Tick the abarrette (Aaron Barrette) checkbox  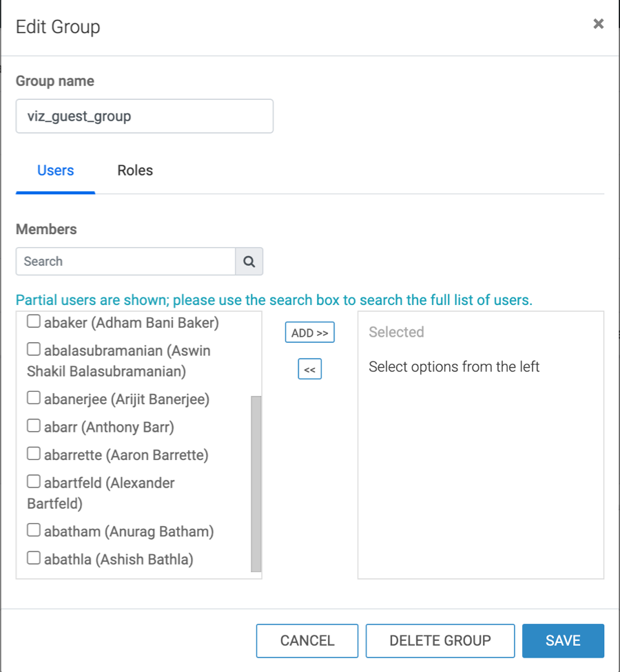click(x=34, y=454)
